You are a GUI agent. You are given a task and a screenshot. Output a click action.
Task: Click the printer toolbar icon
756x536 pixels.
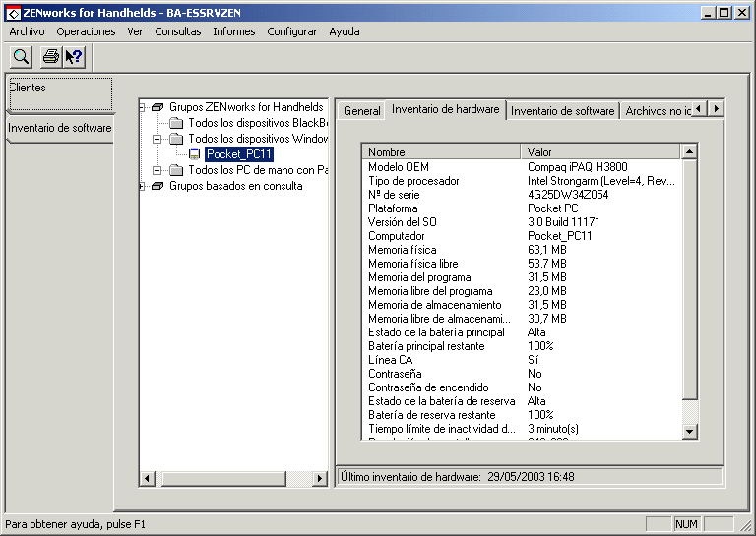pos(51,57)
